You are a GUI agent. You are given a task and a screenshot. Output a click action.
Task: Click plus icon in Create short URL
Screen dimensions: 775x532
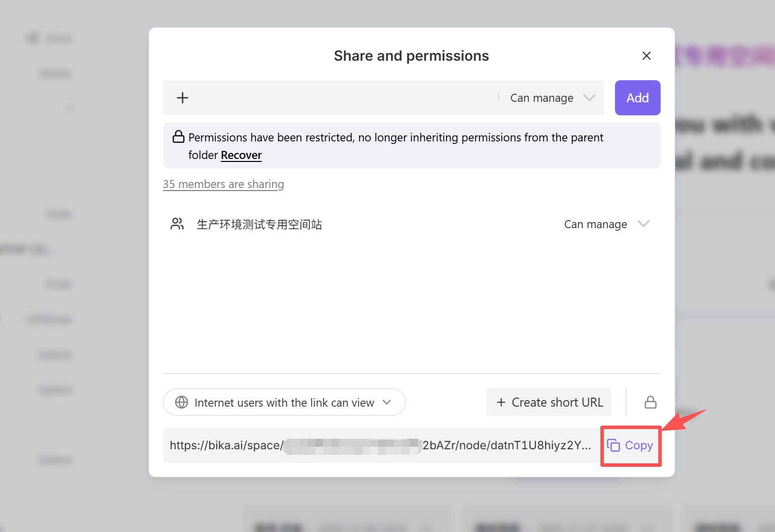click(501, 402)
